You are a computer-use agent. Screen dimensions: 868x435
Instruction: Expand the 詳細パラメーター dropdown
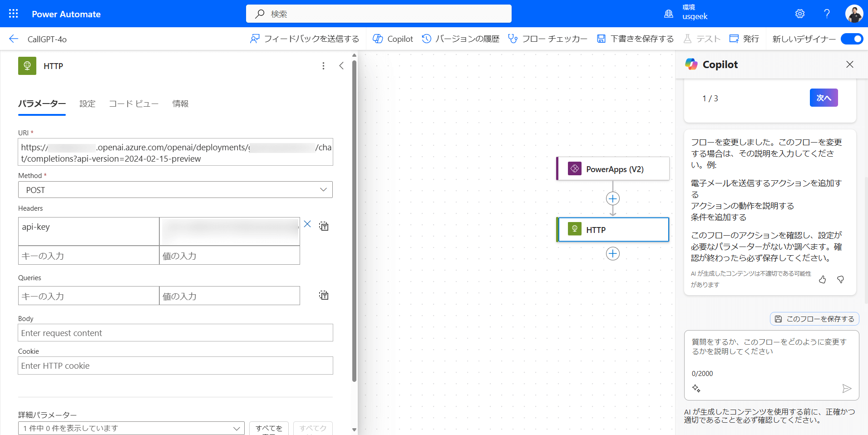[236, 428]
